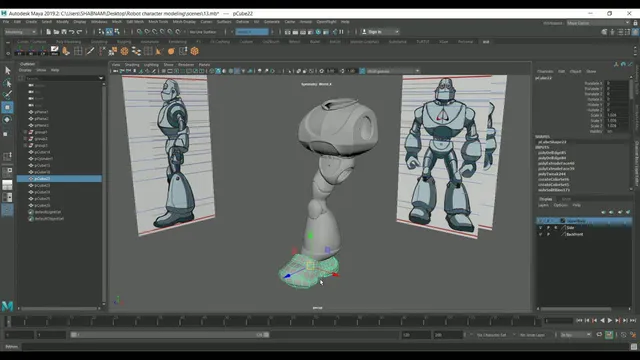Select by component type mode icon
This screenshot has width=640, height=360.
[117, 32]
